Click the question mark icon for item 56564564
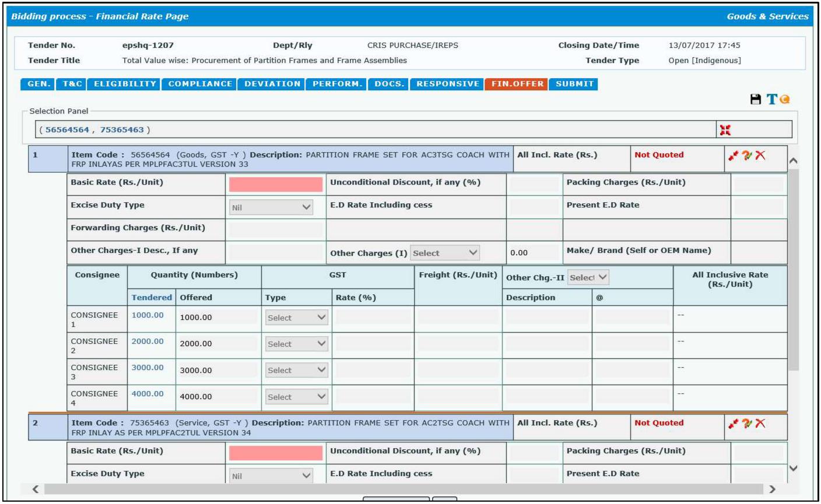Image resolution: width=821 pixels, height=504 pixels. tap(748, 154)
